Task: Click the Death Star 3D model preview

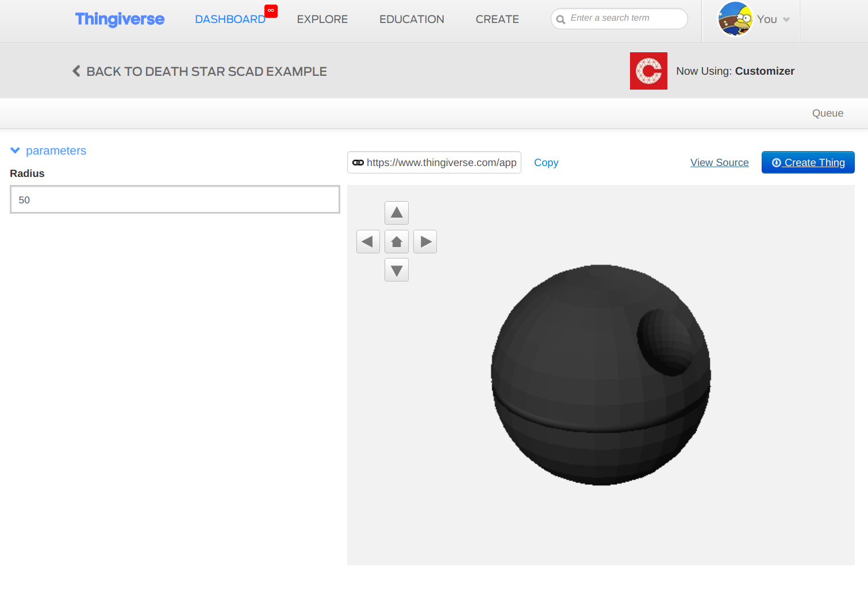Action: tap(601, 375)
